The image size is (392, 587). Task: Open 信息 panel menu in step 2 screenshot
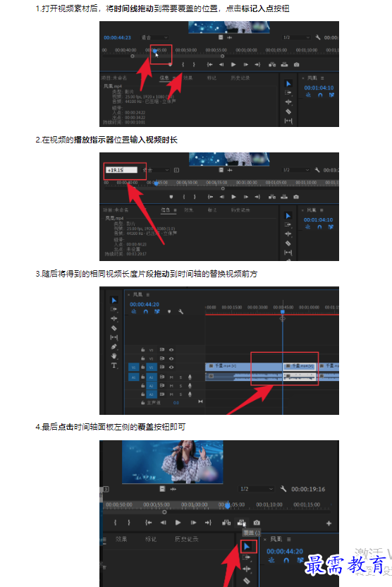pos(175,210)
